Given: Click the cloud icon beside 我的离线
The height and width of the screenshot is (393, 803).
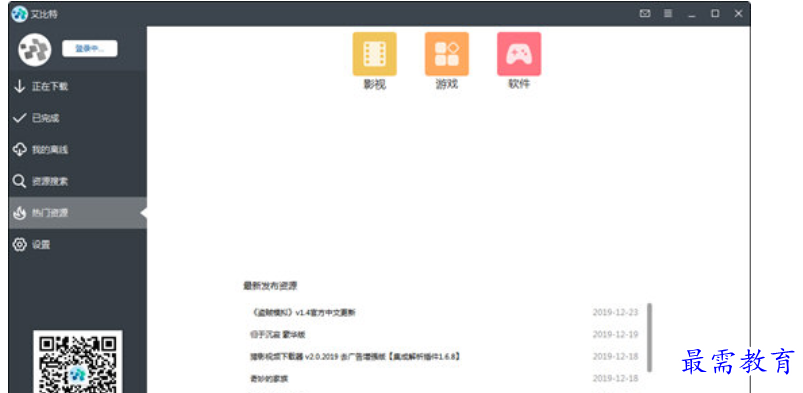Looking at the screenshot, I should click(x=19, y=150).
